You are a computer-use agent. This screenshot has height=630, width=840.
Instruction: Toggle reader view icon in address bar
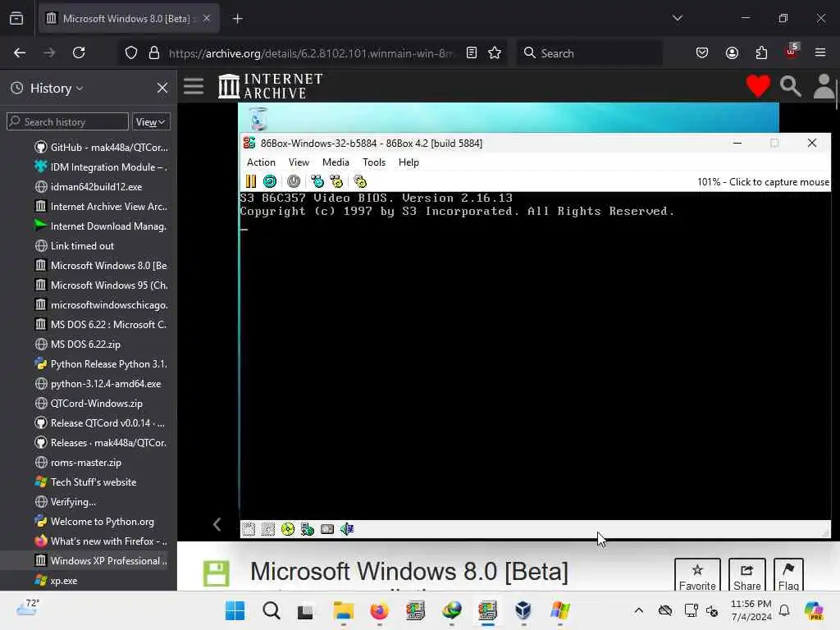[472, 52]
